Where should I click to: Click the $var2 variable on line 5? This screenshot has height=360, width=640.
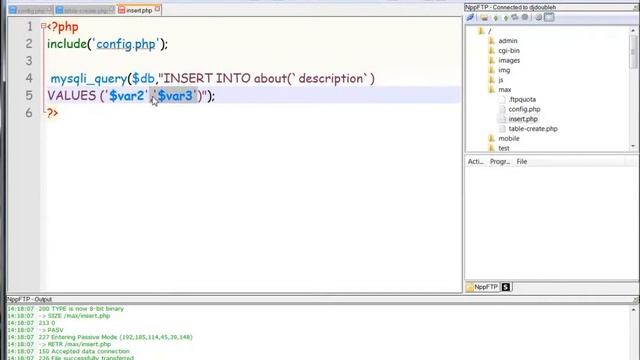click(x=127, y=96)
